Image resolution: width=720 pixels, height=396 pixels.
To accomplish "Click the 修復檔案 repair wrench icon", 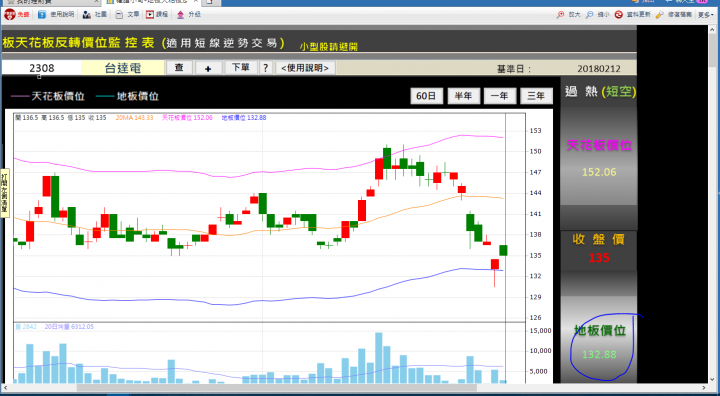I will click(660, 15).
